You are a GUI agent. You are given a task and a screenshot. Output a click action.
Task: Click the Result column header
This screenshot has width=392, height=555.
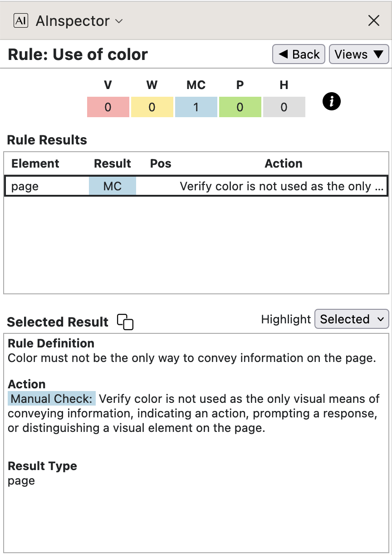(x=113, y=164)
